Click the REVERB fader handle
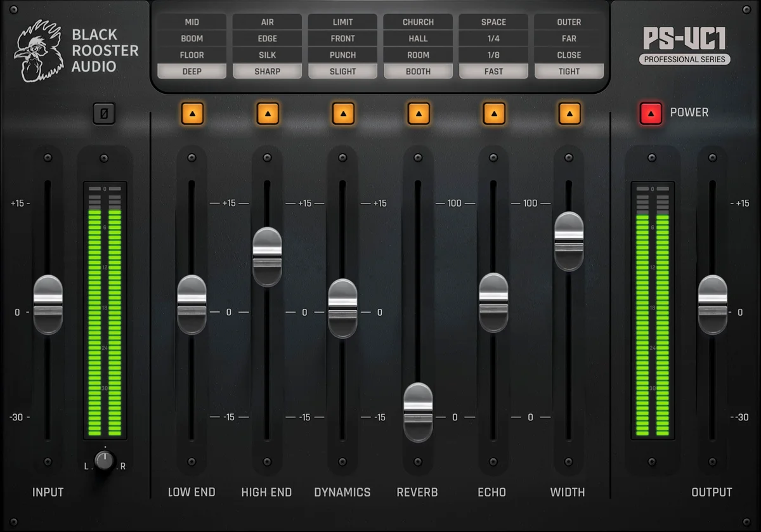The height and width of the screenshot is (532, 761). (x=418, y=412)
